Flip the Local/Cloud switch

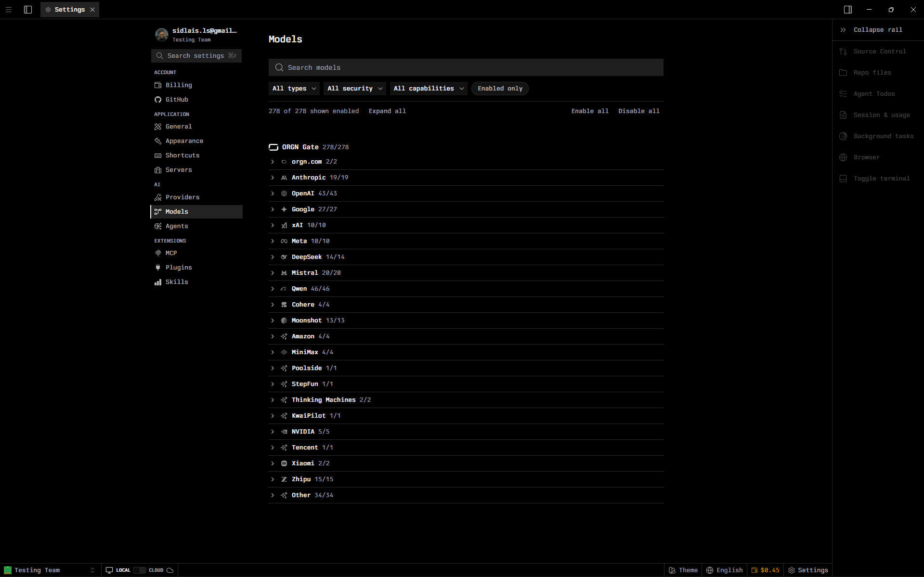point(140,570)
